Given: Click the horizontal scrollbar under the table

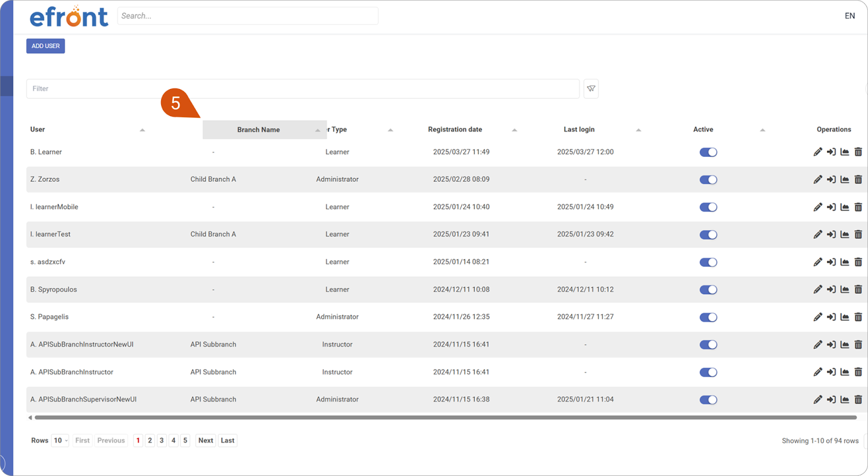Looking at the screenshot, I should point(445,418).
